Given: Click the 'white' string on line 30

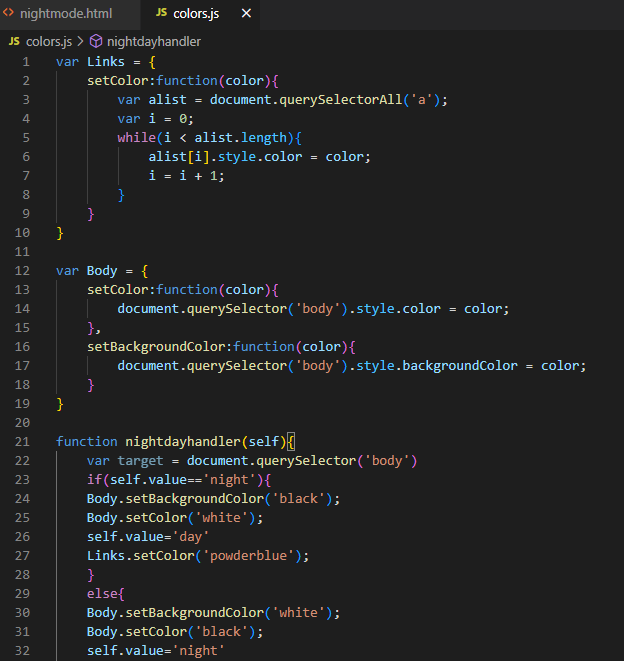Looking at the screenshot, I should tap(299, 613).
